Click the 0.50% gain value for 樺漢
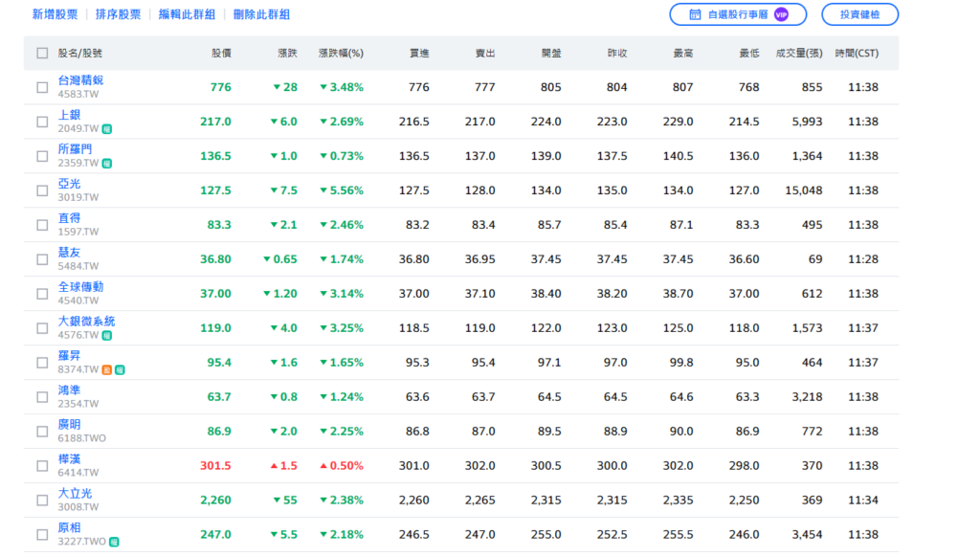The image size is (980, 557). [342, 466]
